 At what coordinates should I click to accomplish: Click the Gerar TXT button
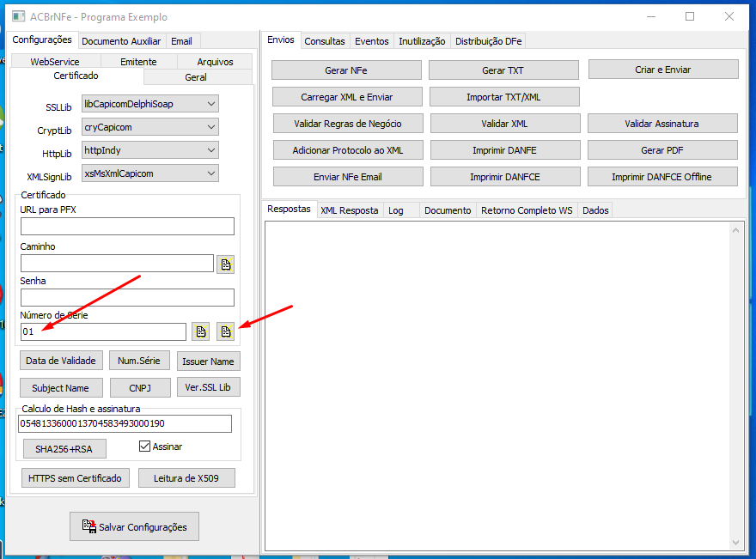click(503, 70)
